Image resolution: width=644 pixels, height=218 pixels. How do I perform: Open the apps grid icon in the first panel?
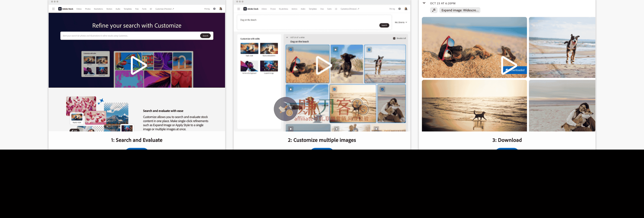(53, 9)
